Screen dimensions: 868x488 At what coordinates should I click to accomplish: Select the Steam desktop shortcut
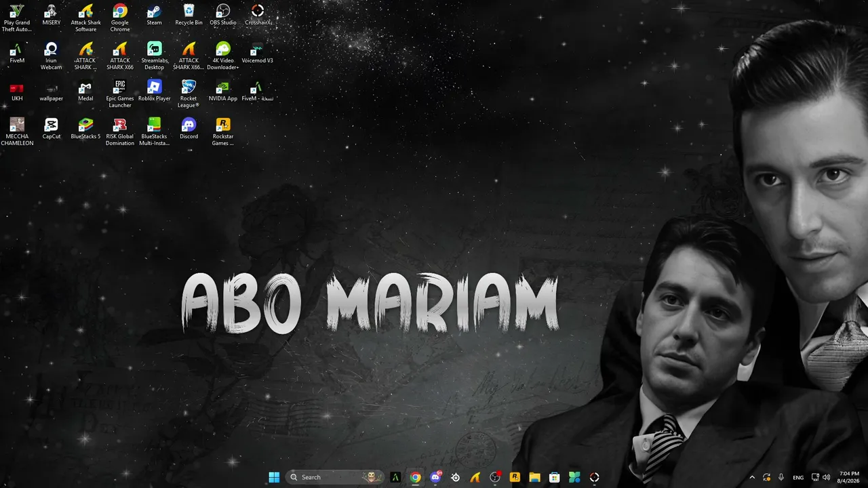[155, 15]
